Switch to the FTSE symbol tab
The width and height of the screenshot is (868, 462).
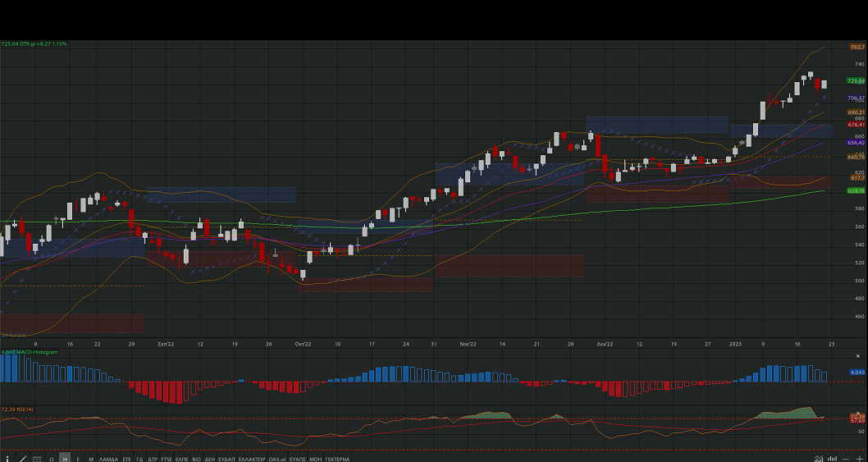(x=167, y=460)
